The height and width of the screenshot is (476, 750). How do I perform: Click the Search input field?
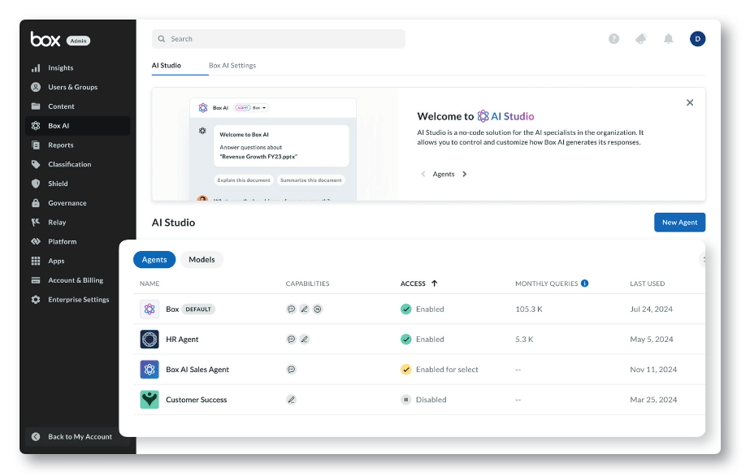pyautogui.click(x=279, y=39)
